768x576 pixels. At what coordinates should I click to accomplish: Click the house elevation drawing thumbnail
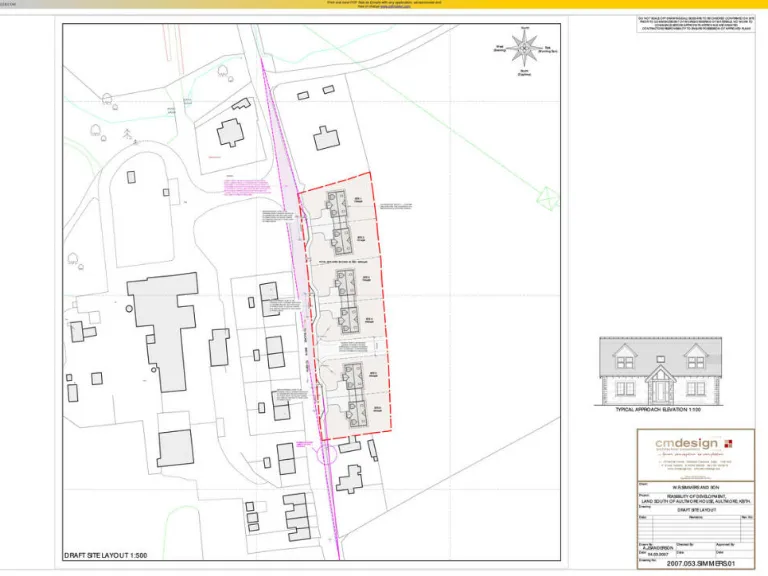(659, 370)
